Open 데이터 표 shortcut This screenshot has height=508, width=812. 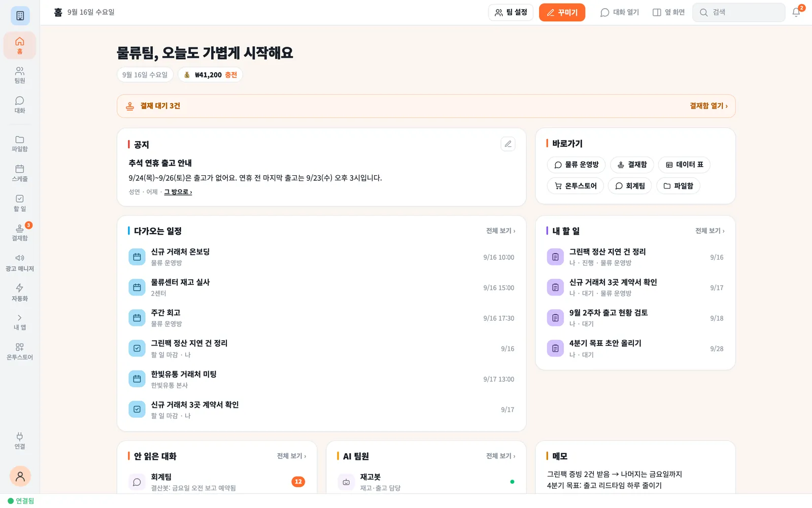[684, 165]
